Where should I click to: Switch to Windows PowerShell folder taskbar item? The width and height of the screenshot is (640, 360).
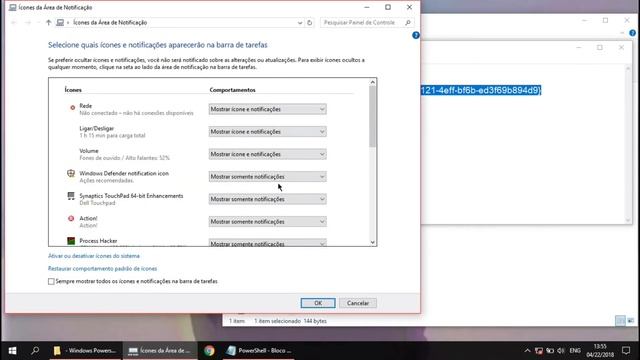(85, 351)
